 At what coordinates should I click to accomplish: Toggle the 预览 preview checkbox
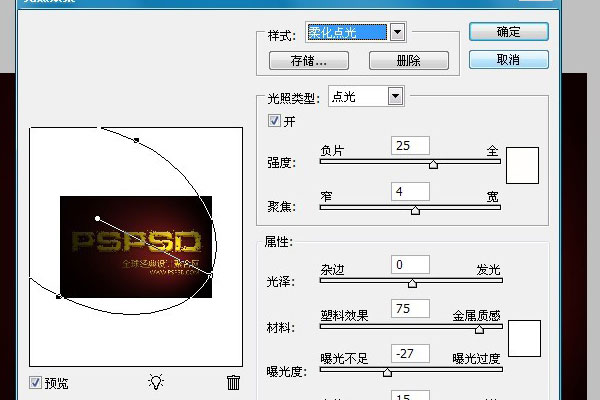(x=36, y=381)
